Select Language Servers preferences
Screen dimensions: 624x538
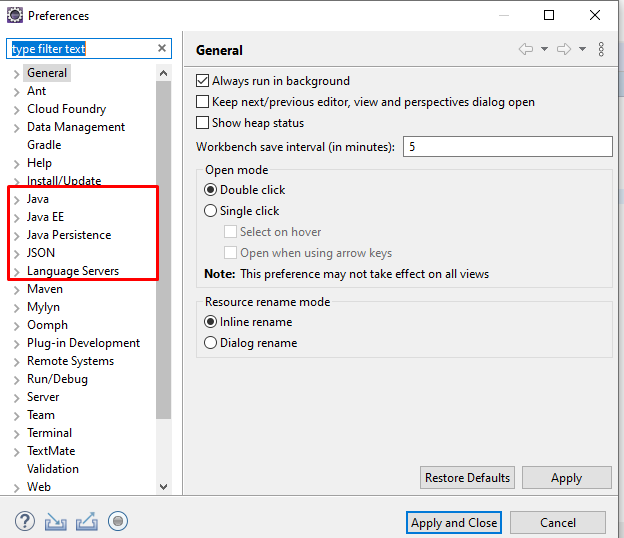coord(73,271)
